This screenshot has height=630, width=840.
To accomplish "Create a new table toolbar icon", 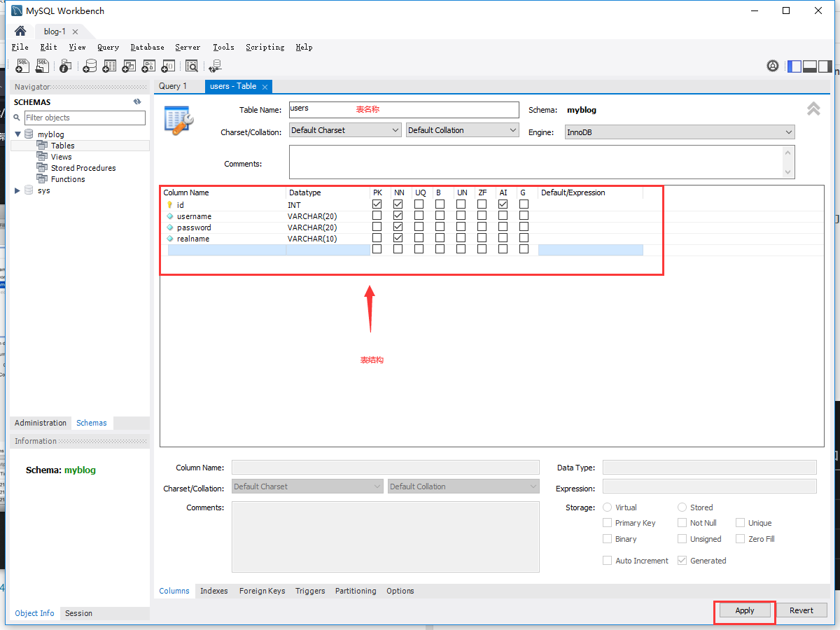I will pos(109,66).
